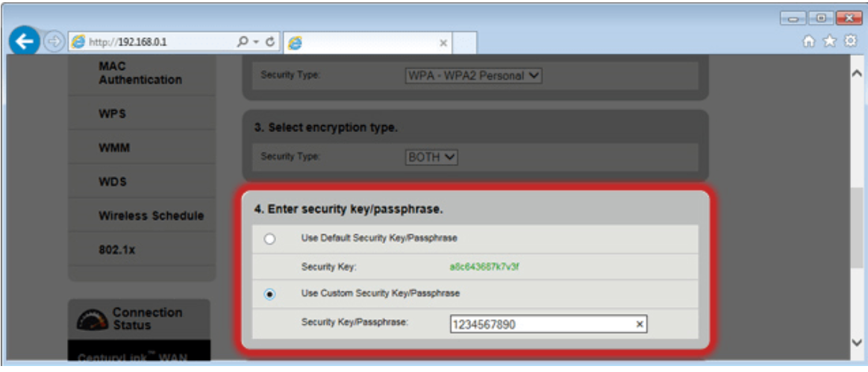Go to MAC Authentication settings
Image resolution: width=868 pixels, height=372 pixels.
(141, 74)
